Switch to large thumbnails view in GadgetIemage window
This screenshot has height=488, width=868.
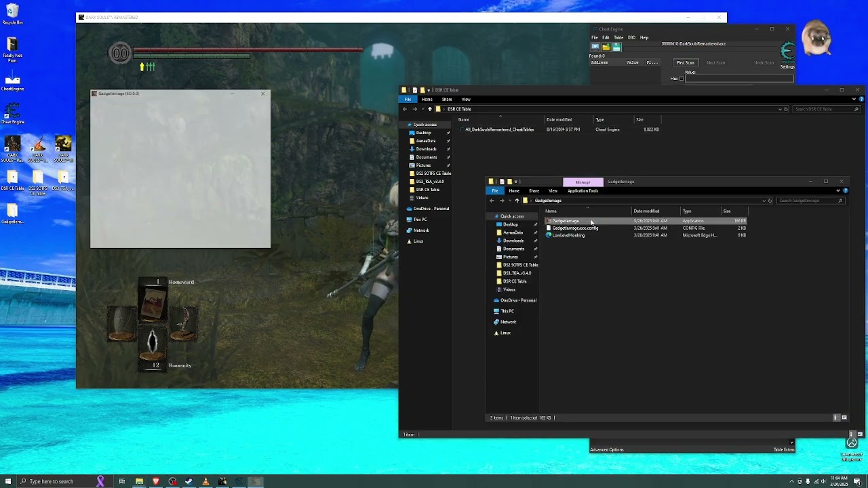(x=844, y=418)
